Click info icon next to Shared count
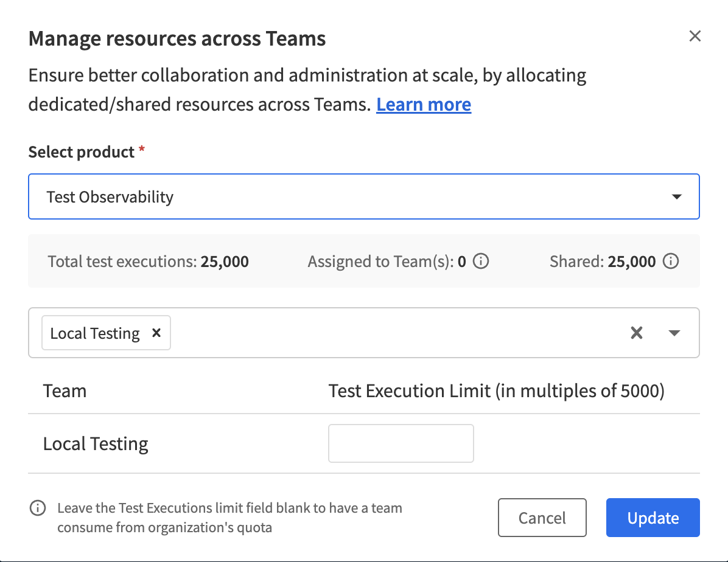This screenshot has height=562, width=728. [x=671, y=262]
